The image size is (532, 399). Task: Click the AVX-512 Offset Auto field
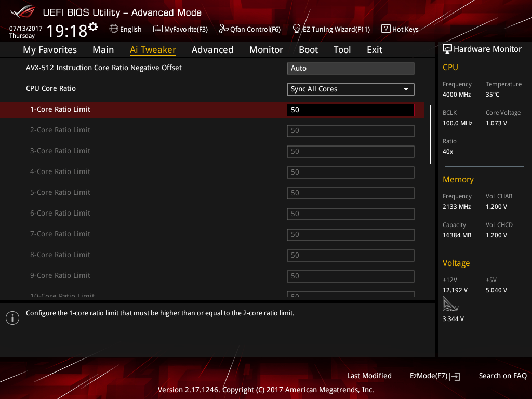point(351,69)
